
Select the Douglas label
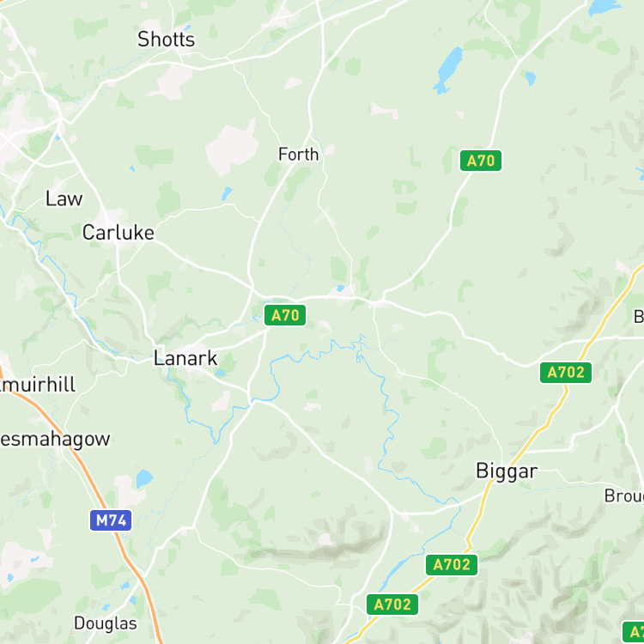click(105, 623)
